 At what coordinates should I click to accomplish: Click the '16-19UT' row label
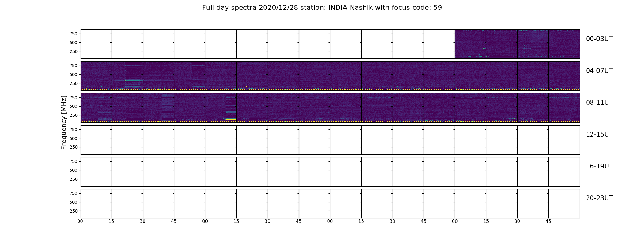tap(599, 166)
